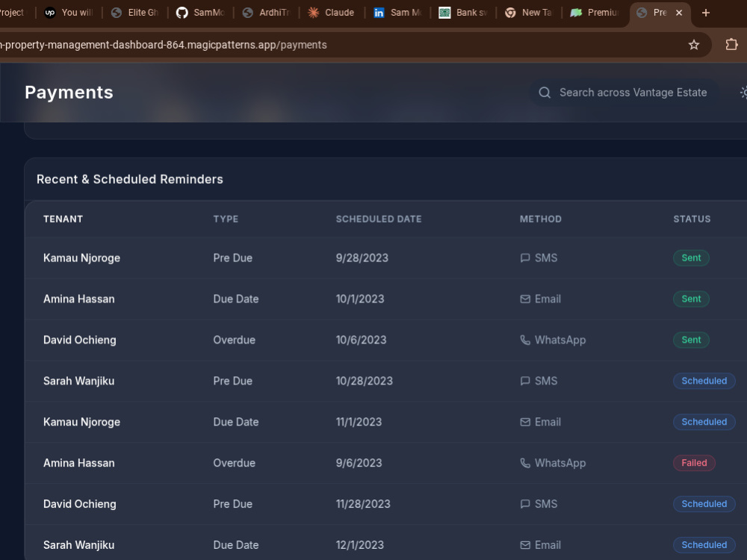Click Overdue type in David Ochieng row
The image size is (747, 560).
click(x=234, y=340)
